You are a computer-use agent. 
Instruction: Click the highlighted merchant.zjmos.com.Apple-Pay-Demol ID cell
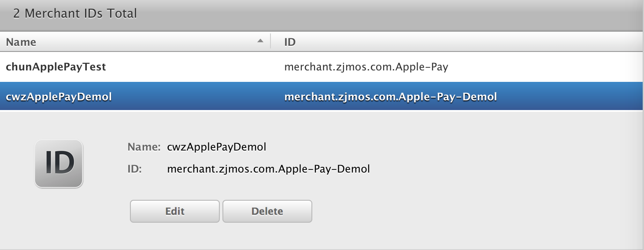[391, 96]
